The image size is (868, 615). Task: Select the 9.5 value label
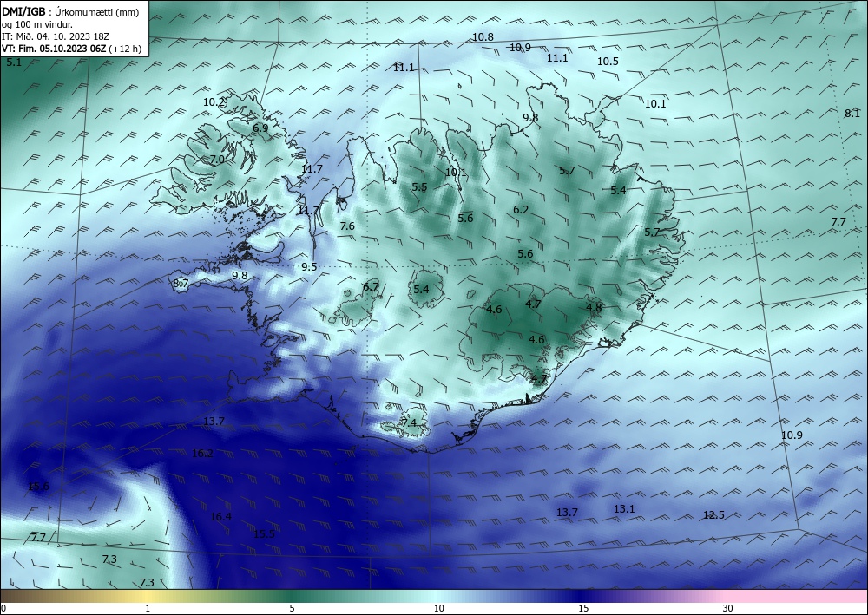point(309,267)
